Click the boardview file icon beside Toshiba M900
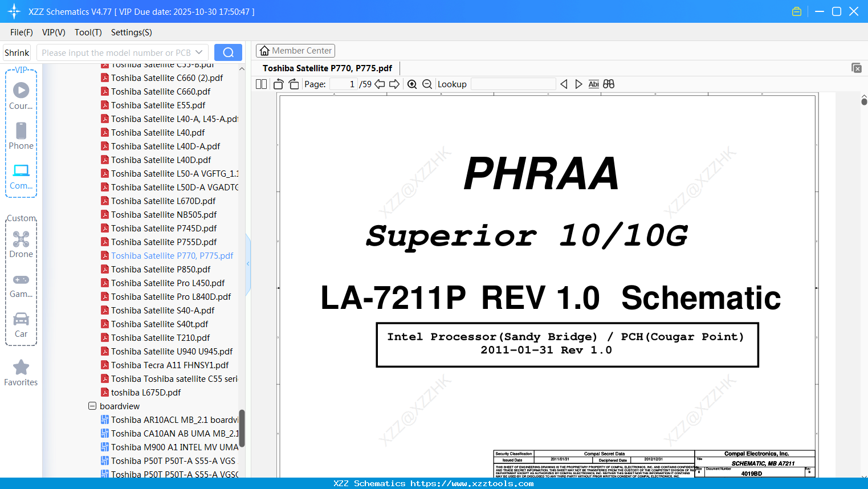This screenshot has height=489, width=868. pos(105,447)
